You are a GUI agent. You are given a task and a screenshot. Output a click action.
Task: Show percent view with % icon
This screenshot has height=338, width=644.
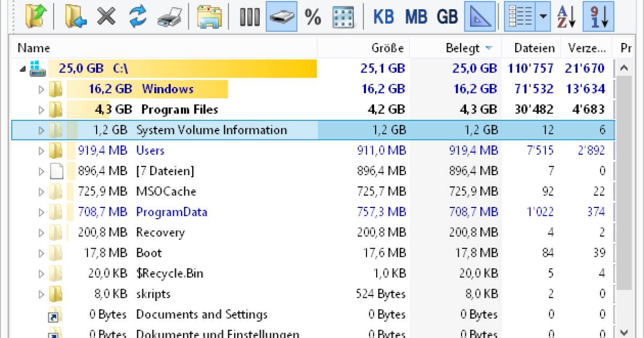click(313, 17)
